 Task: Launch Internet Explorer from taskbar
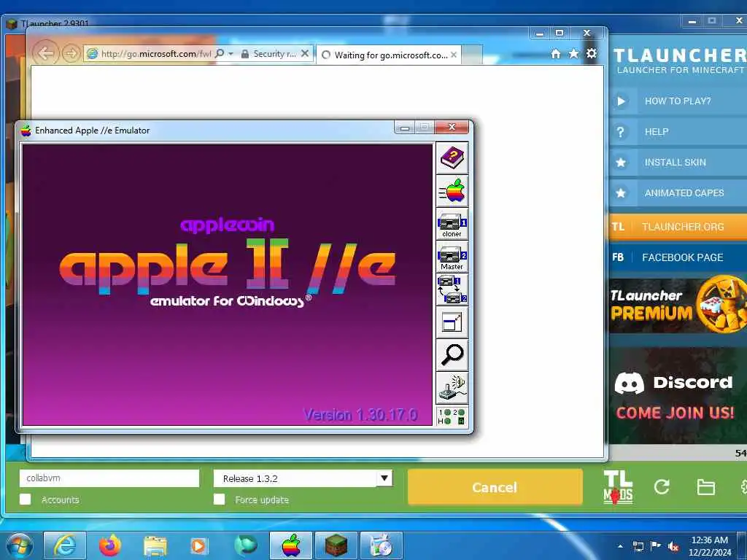click(x=64, y=545)
